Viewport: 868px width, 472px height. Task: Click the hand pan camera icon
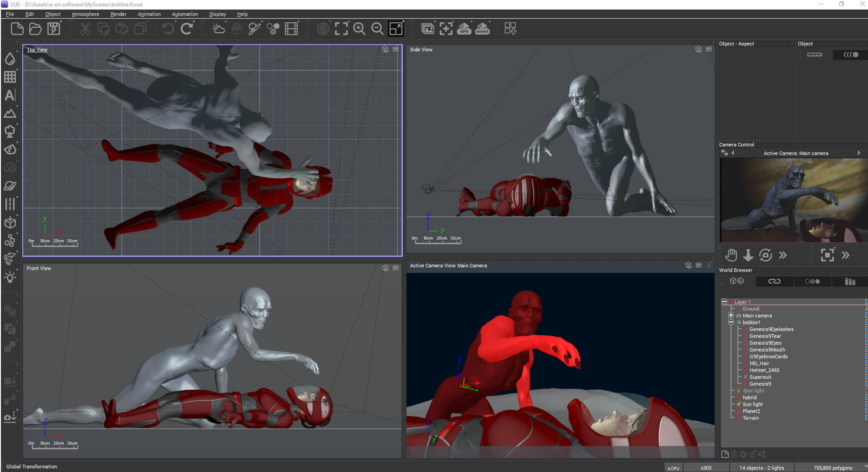click(731, 255)
